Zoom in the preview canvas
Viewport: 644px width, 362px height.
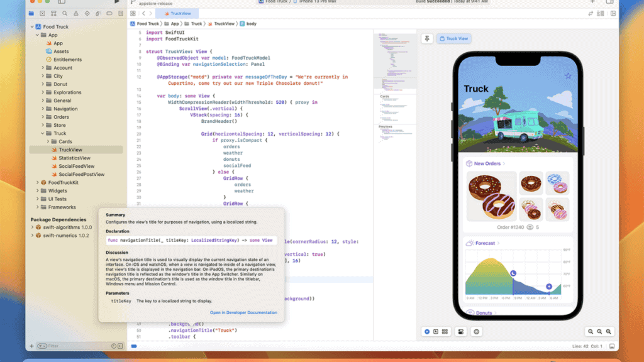coord(609,332)
